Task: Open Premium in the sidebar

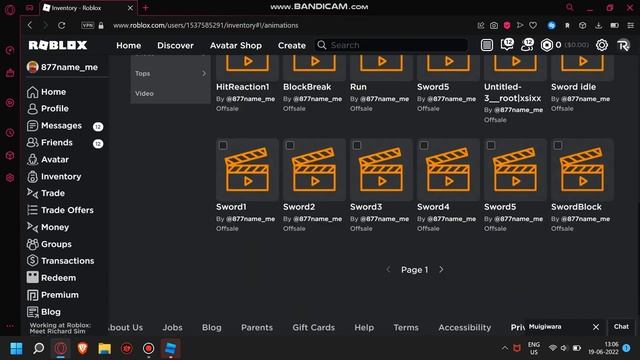Action: click(x=53, y=295)
